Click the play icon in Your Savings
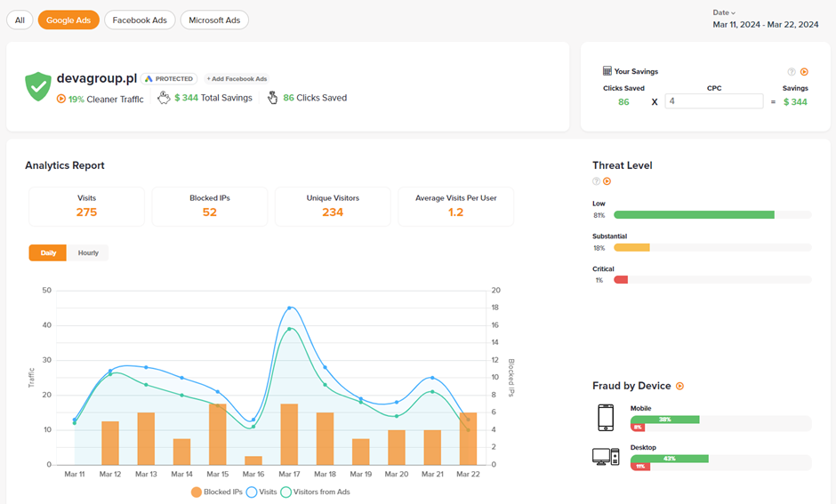This screenshot has width=836, height=504. pos(804,72)
